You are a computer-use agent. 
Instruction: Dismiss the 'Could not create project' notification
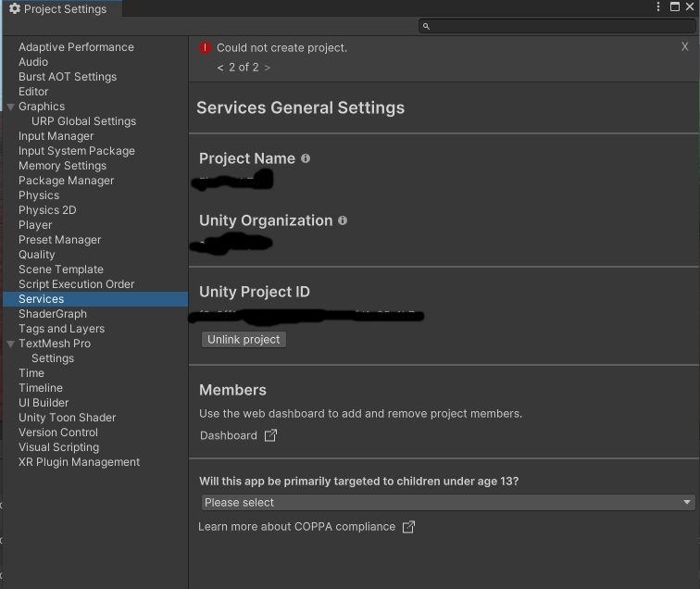(685, 46)
